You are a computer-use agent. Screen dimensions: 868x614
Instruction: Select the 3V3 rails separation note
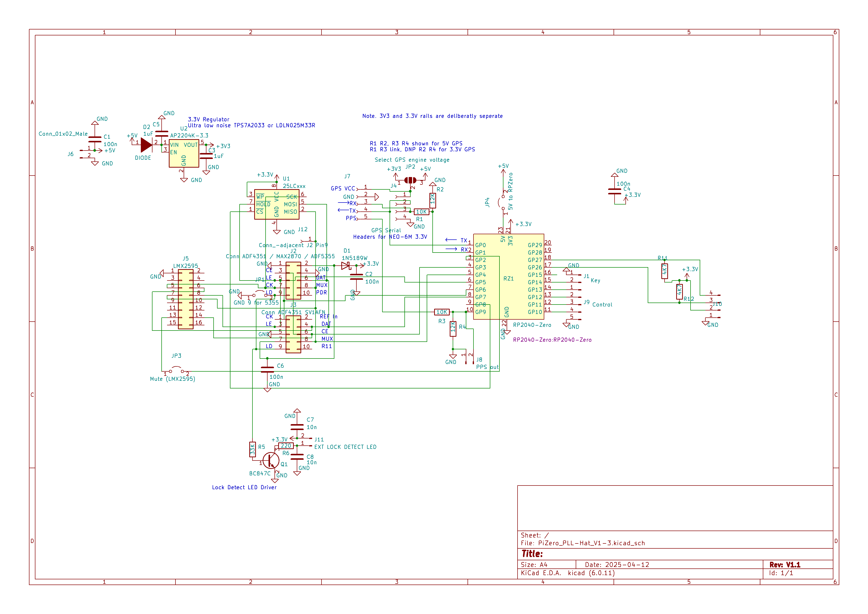432,116
